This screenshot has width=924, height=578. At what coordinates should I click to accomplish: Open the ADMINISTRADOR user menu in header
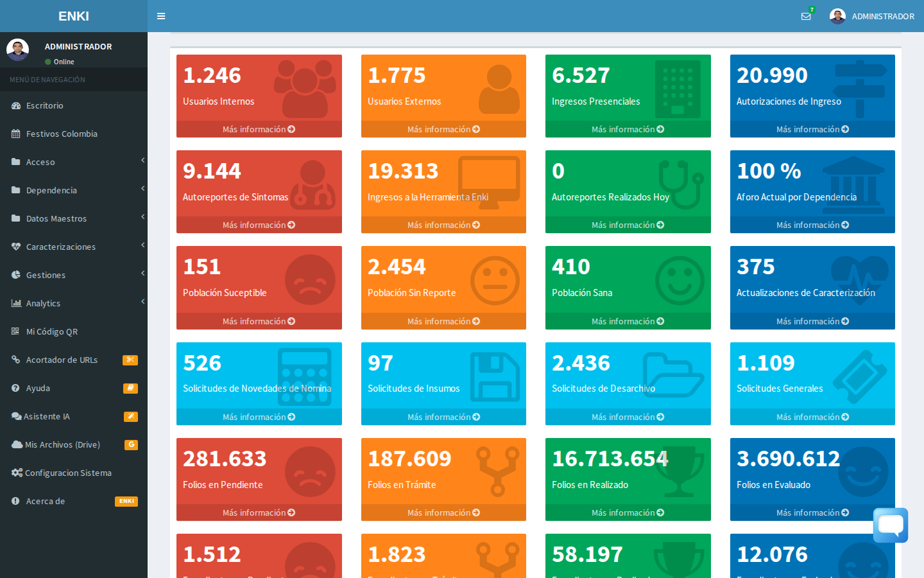click(872, 16)
